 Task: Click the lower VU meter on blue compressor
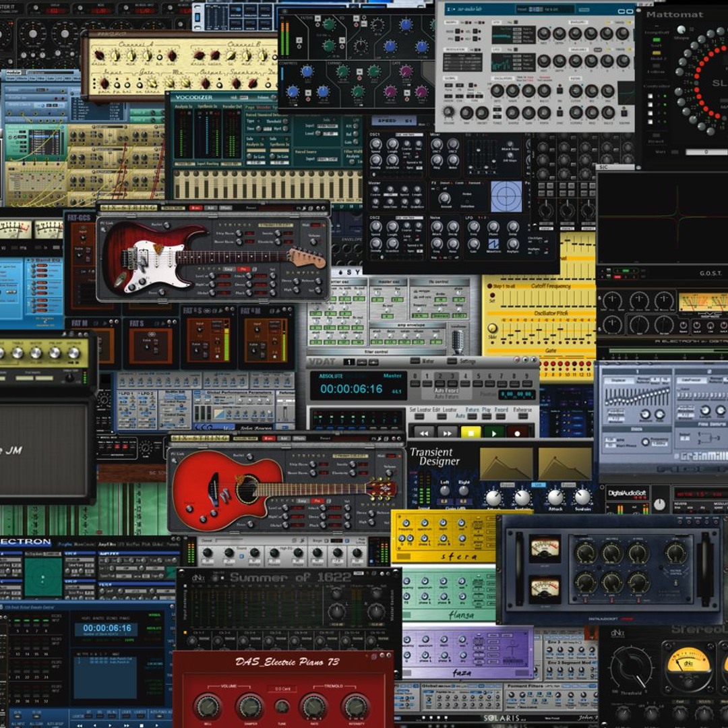[545, 589]
